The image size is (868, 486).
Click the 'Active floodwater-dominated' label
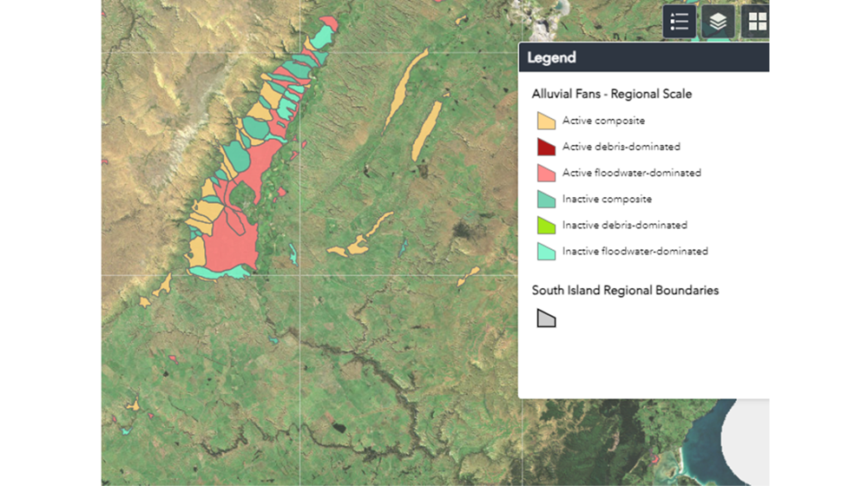(632, 173)
